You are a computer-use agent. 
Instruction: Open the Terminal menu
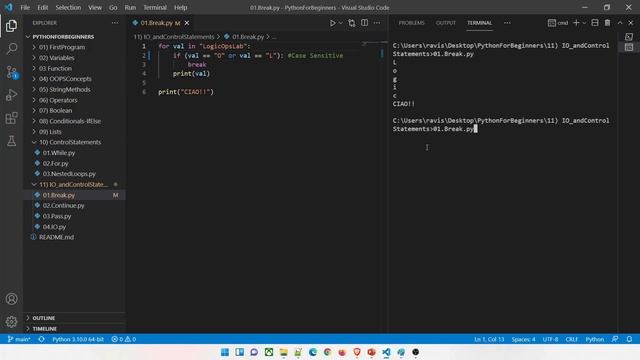point(155,7)
